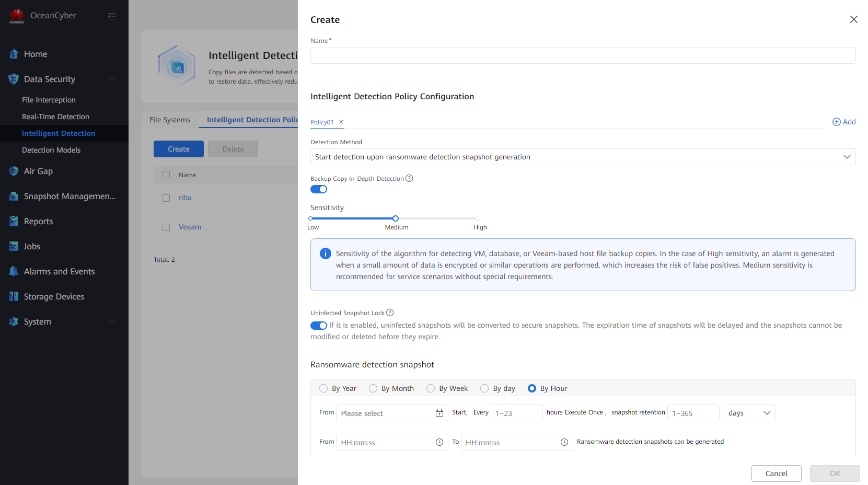Image resolution: width=868 pixels, height=485 pixels.
Task: Close the Create panel with the X icon
Action: (853, 19)
